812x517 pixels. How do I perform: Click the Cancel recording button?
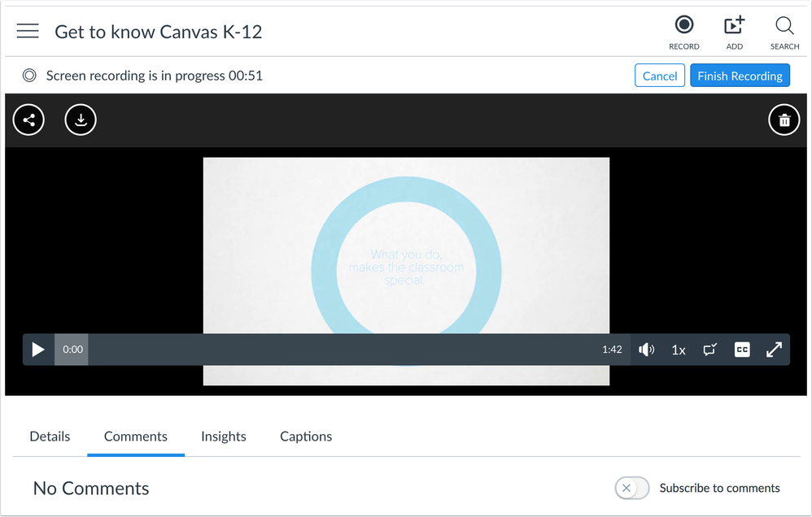(x=659, y=76)
